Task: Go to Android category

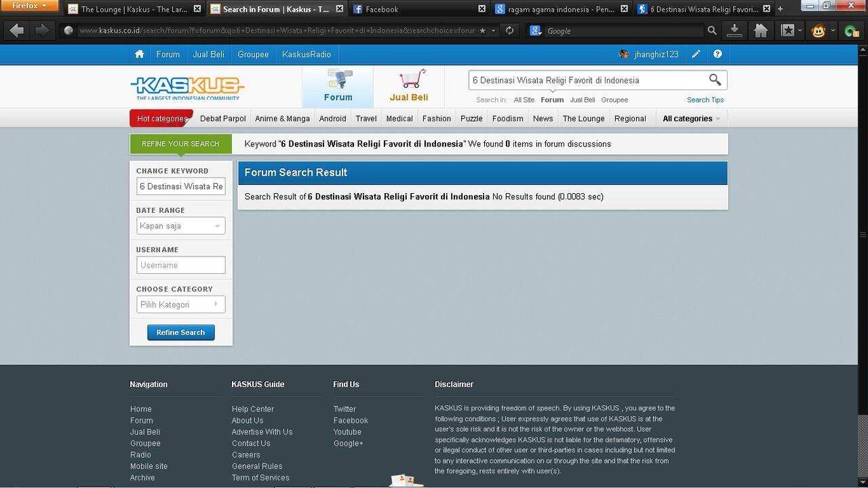Action: (333, 119)
